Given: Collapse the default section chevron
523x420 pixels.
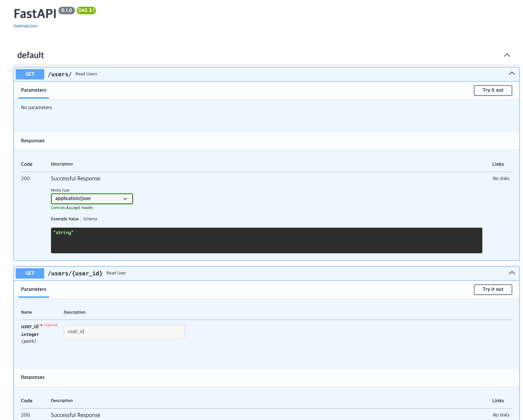Looking at the screenshot, I should coord(507,55).
